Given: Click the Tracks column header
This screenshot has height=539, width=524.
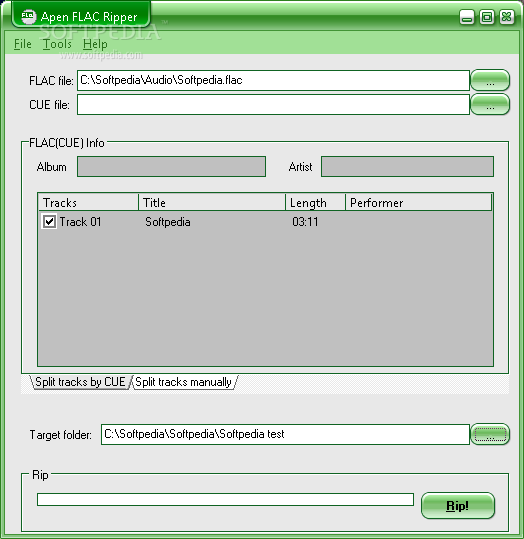Looking at the screenshot, I should pos(88,202).
